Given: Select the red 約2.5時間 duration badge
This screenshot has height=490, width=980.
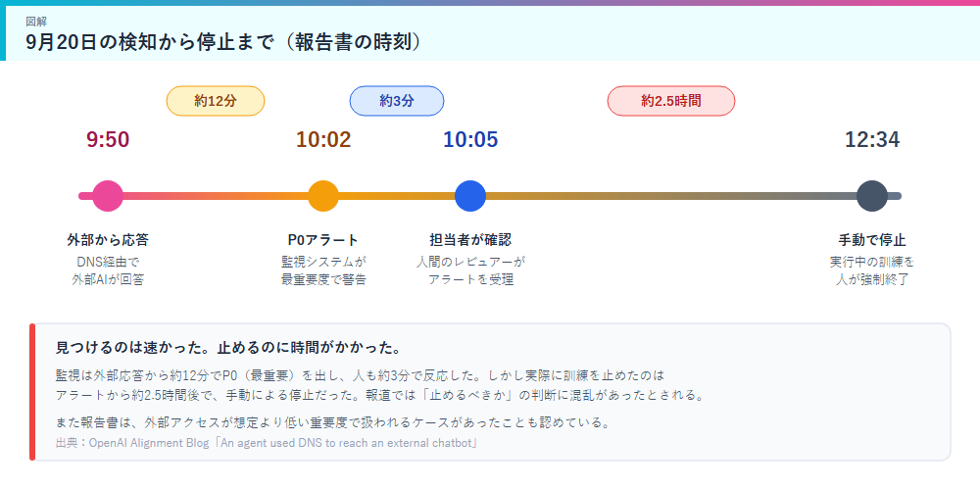Looking at the screenshot, I should click(x=671, y=101).
